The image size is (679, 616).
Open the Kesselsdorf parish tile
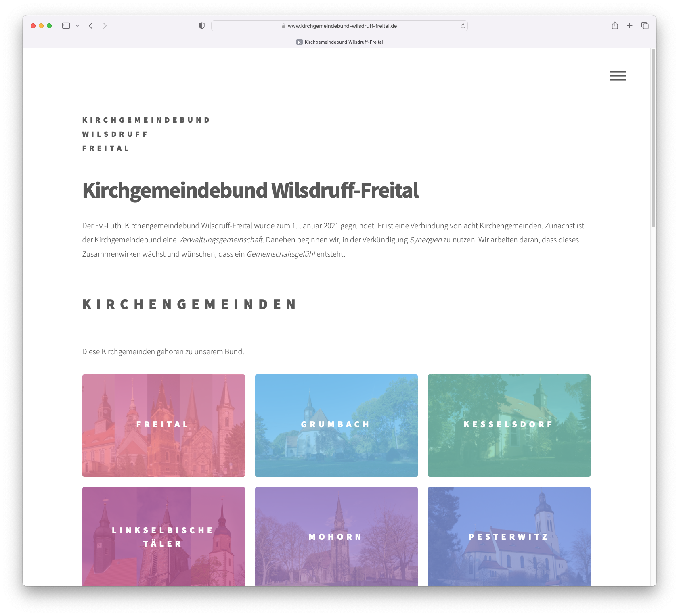[x=509, y=425]
